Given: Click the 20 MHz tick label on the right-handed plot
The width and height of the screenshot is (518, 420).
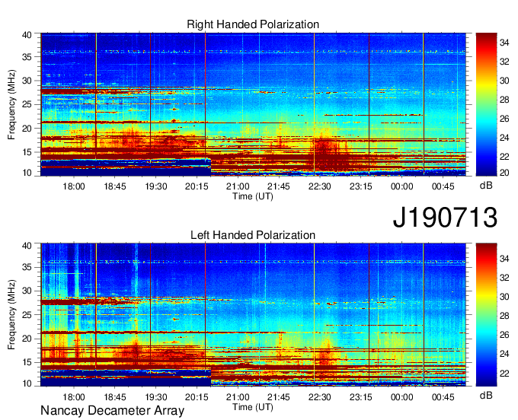Looking at the screenshot, I should tap(27, 129).
